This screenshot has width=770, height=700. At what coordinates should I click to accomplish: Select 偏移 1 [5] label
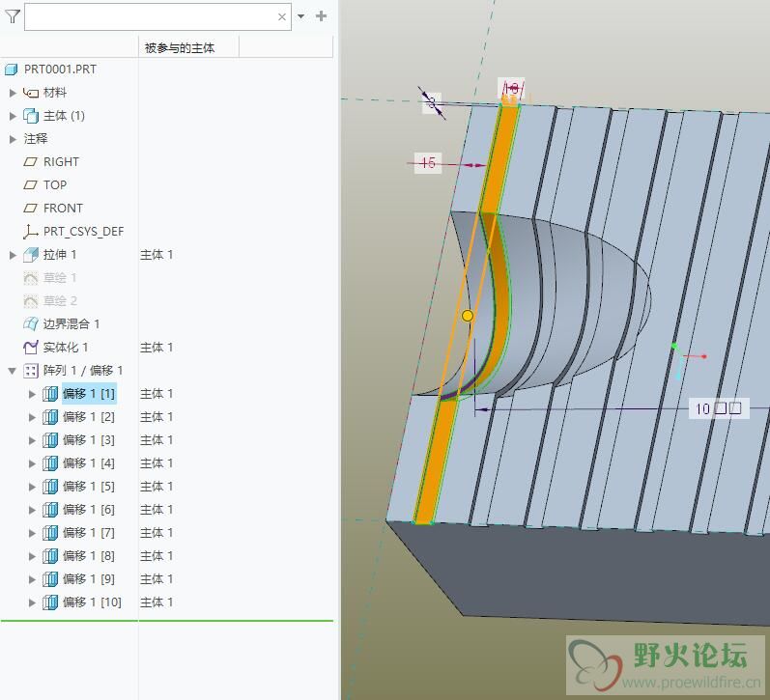pos(89,487)
